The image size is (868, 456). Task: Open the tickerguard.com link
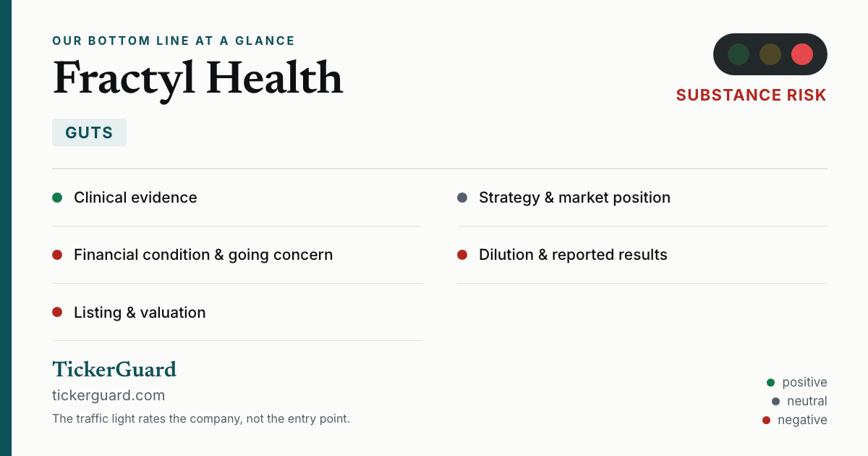pos(109,395)
